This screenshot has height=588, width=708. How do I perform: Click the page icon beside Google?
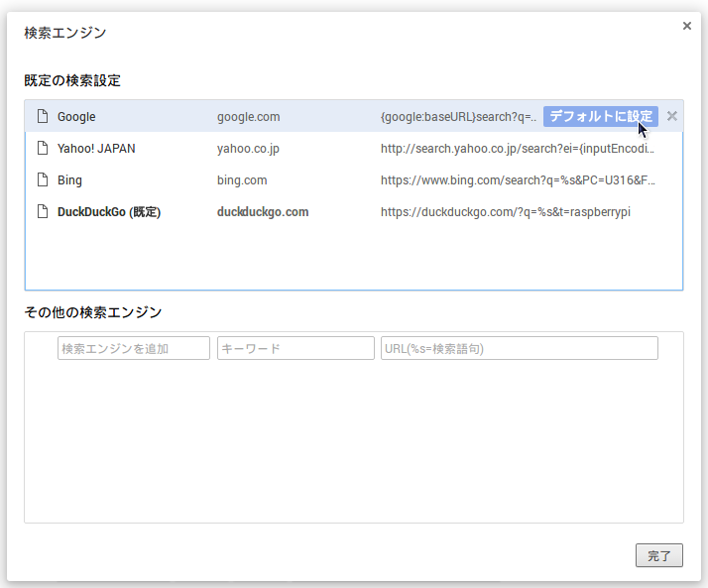click(x=43, y=116)
